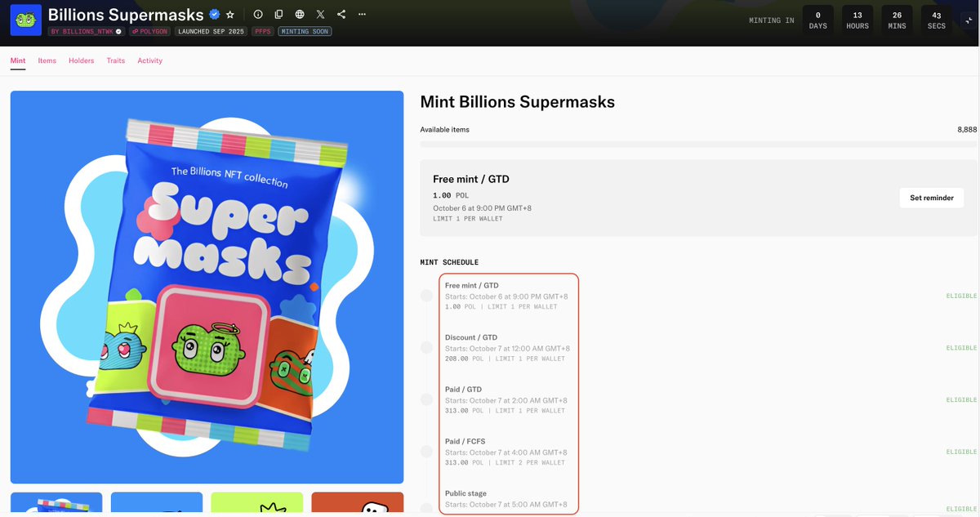Open the BY BILLIONS_NTWK creator link
Image resolution: width=980 pixels, height=517 pixels.
(x=87, y=31)
